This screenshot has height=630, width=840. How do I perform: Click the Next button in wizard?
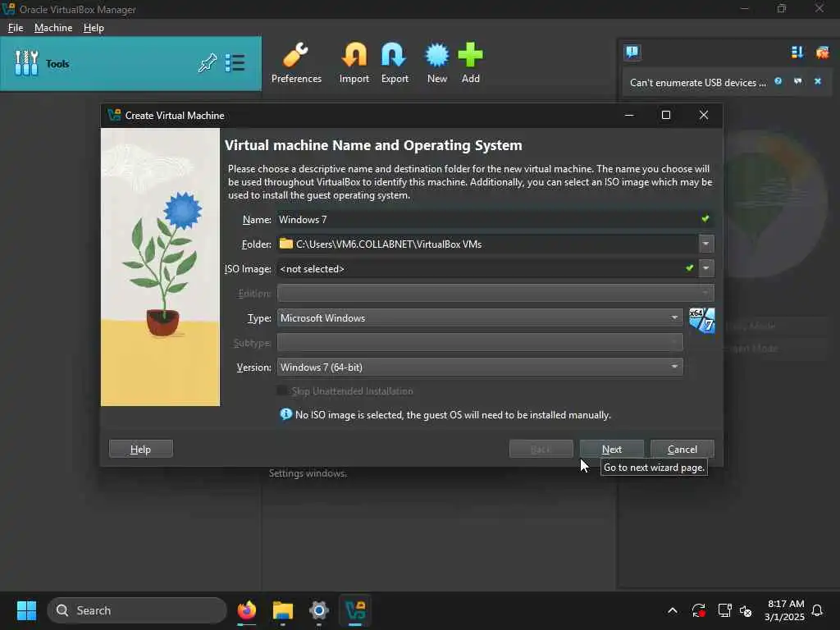612,449
